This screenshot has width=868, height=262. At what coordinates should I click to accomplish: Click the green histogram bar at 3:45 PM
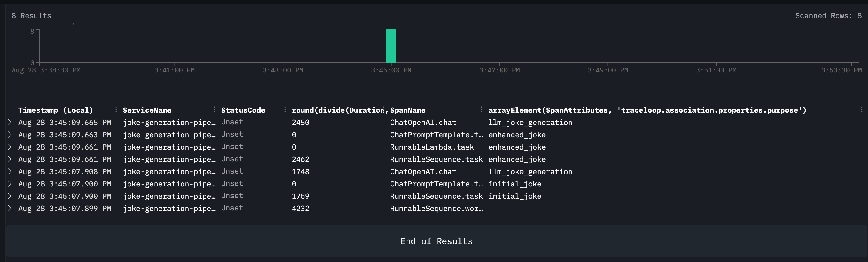point(391,46)
